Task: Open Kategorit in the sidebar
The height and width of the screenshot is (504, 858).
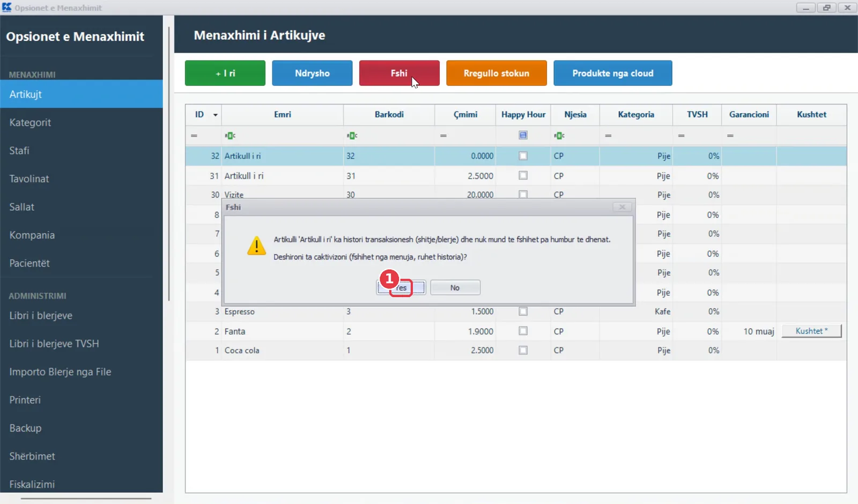Action: tap(82, 122)
